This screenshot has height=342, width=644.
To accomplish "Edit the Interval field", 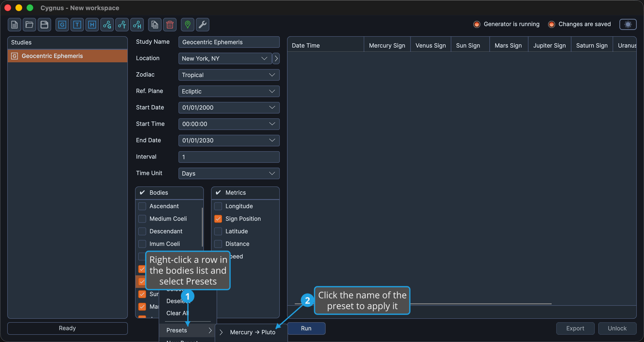I will (229, 157).
